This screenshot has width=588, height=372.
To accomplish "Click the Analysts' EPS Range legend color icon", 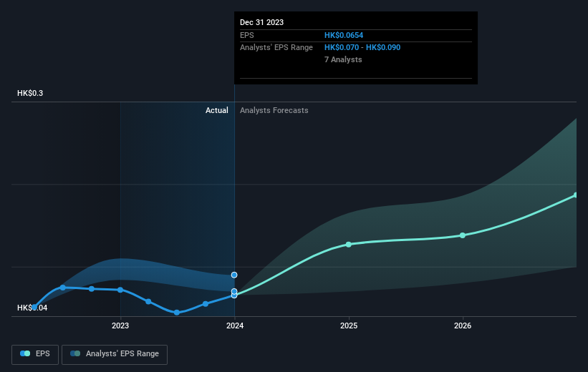I will [x=75, y=353].
